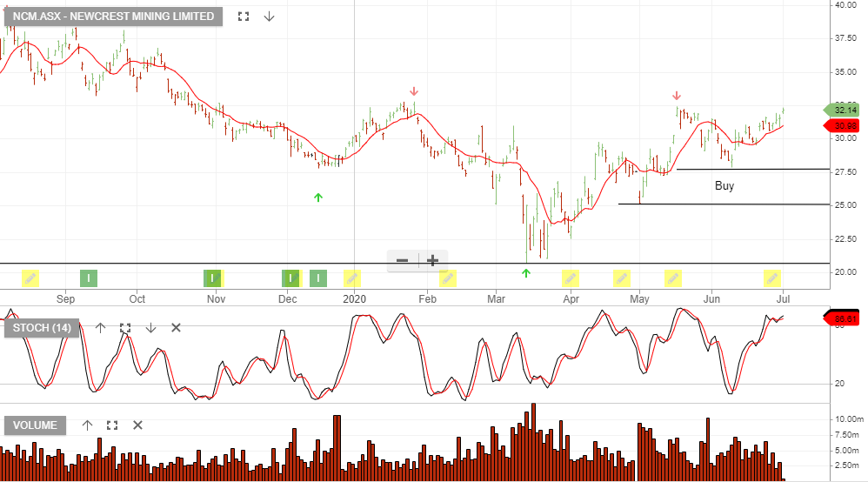The width and height of the screenshot is (868, 482).
Task: Click the 2020 label on the time axis
Action: (354, 299)
